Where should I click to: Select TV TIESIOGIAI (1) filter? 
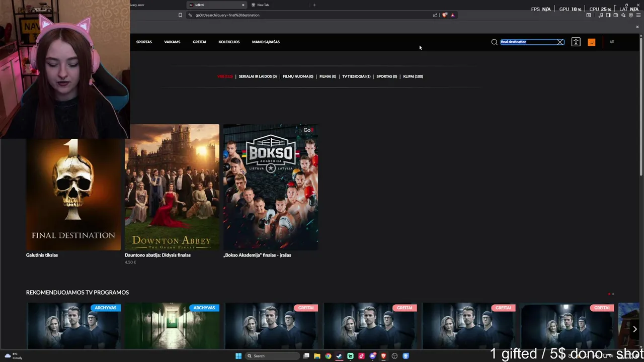point(356,76)
